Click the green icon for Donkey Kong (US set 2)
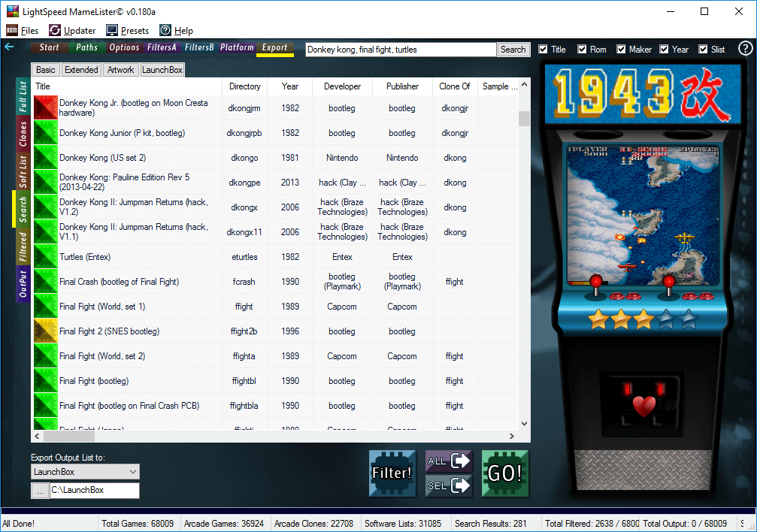The width and height of the screenshot is (757, 532). click(x=46, y=157)
